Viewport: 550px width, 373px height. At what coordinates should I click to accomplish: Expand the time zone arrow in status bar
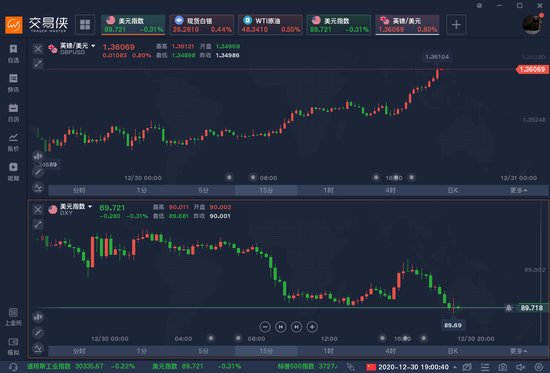pos(455,367)
